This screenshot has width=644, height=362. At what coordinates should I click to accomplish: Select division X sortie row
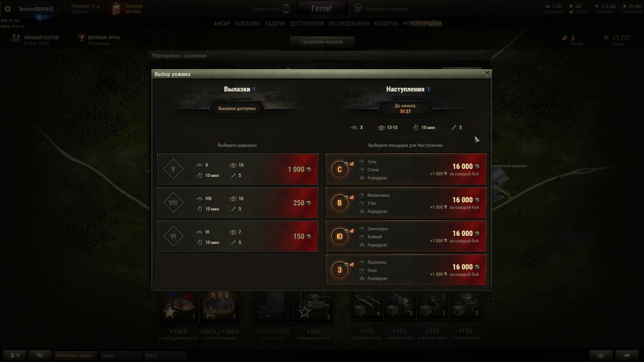click(x=238, y=169)
